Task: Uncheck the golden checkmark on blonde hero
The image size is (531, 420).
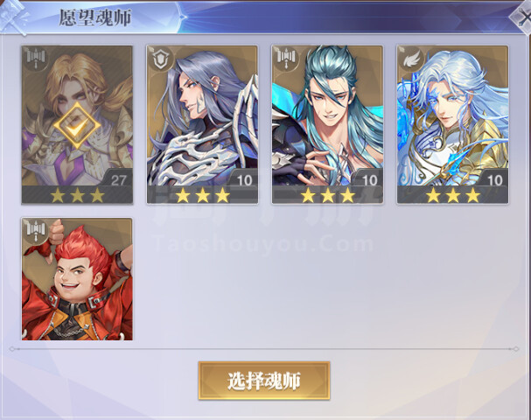Action: (x=77, y=125)
